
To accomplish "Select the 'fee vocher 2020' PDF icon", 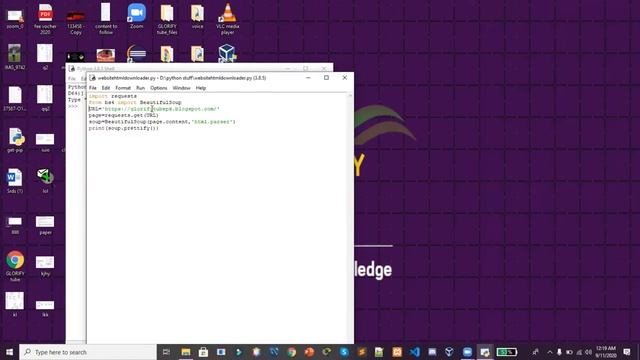I will 45,18.
